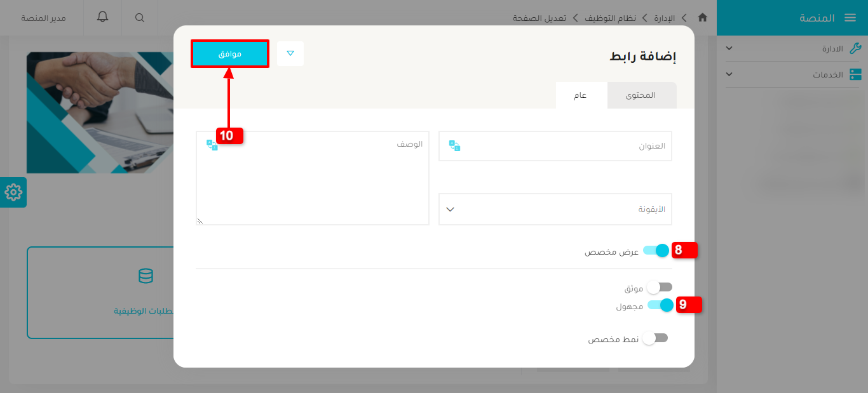868x393 pixels.
Task: Click the موافق confirmation button
Action: point(229,53)
